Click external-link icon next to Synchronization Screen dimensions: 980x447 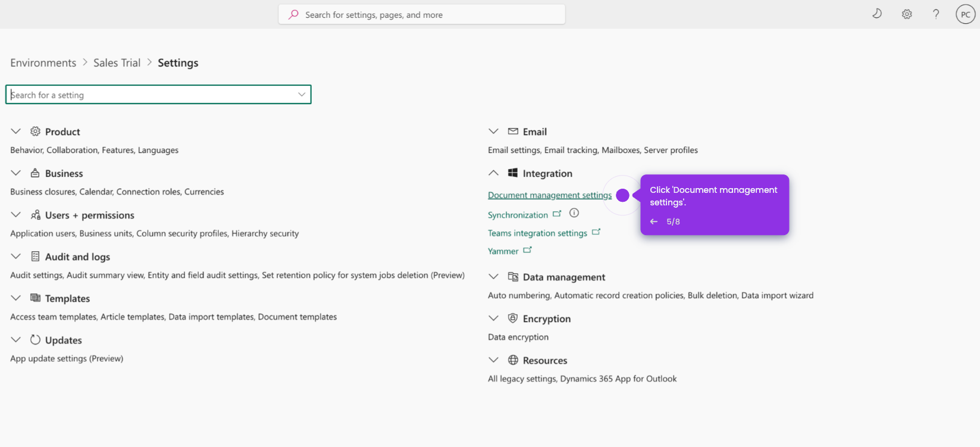point(557,213)
